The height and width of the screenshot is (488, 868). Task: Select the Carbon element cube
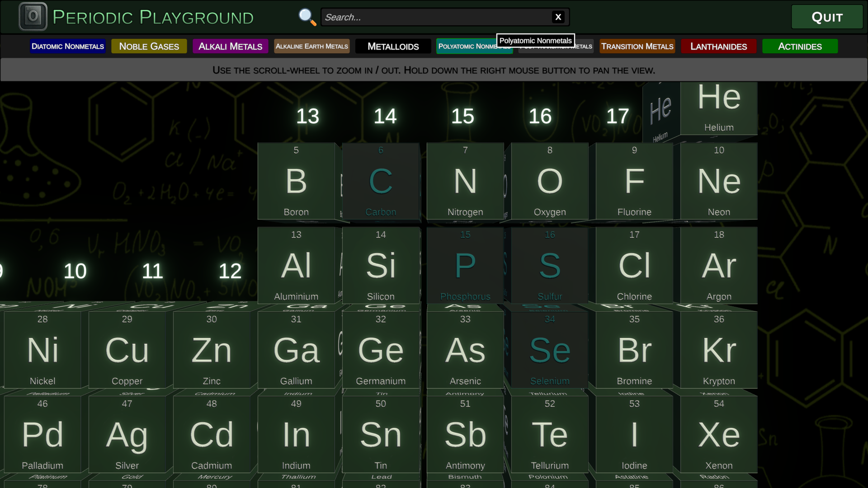pos(381,181)
